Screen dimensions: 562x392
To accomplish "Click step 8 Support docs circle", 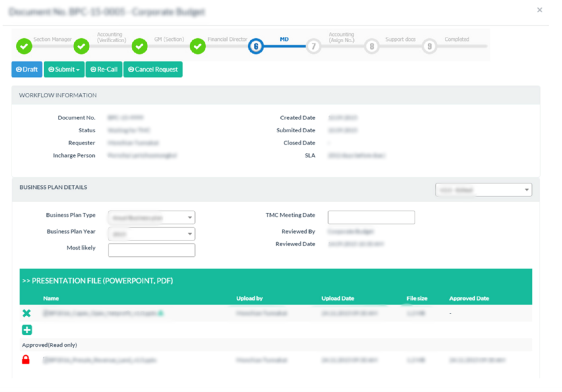I will [x=372, y=46].
